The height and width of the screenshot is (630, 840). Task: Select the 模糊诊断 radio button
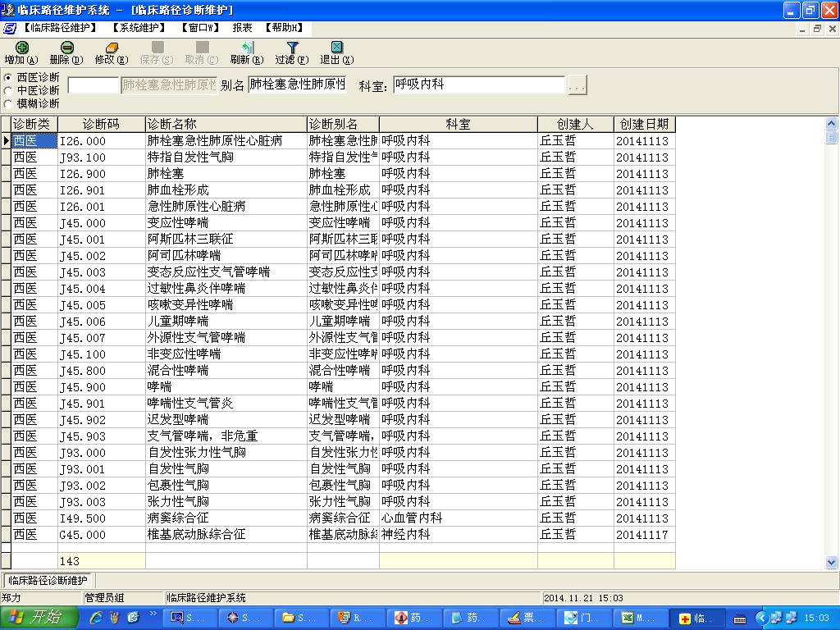tap(7, 103)
